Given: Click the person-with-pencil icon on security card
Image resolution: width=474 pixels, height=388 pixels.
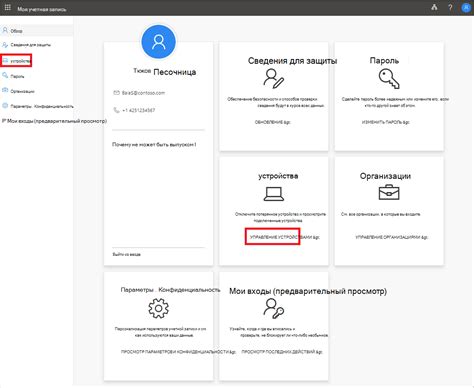Looking at the screenshot, I should click(x=274, y=79).
